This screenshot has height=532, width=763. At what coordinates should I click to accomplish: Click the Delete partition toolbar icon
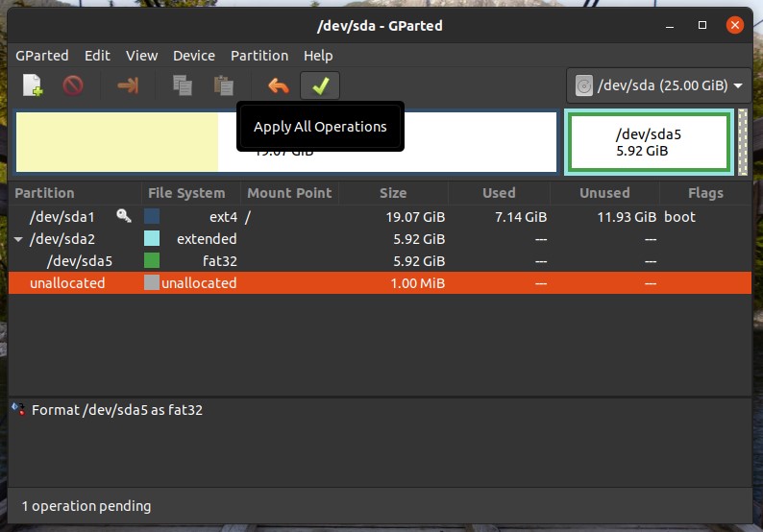click(x=73, y=86)
